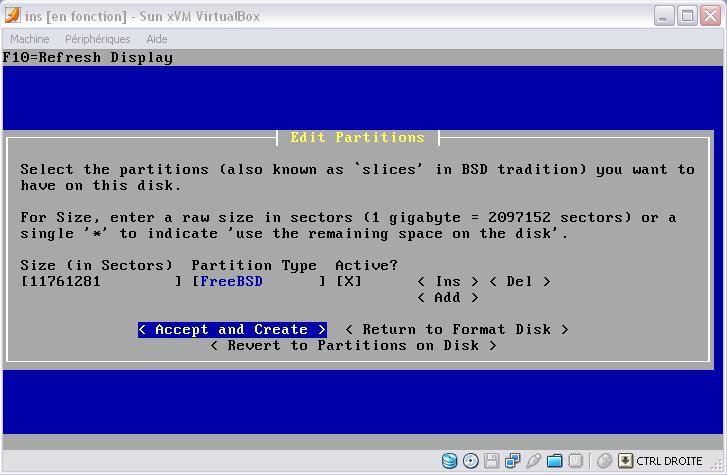
Task: Click the VirtualBox window title bar icon
Action: (x=14, y=16)
